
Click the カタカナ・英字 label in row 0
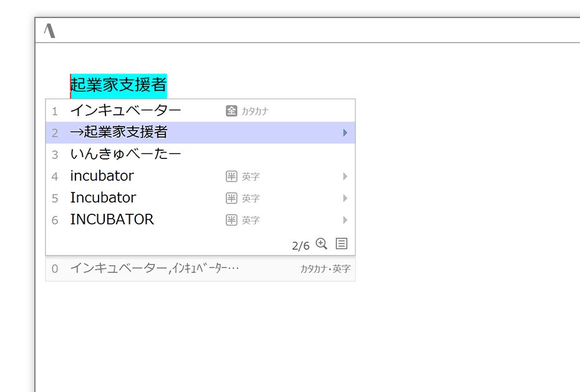tap(325, 269)
